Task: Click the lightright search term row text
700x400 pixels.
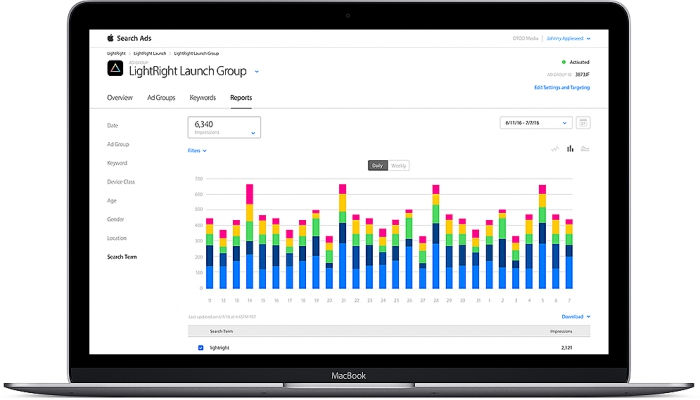Action: (219, 348)
